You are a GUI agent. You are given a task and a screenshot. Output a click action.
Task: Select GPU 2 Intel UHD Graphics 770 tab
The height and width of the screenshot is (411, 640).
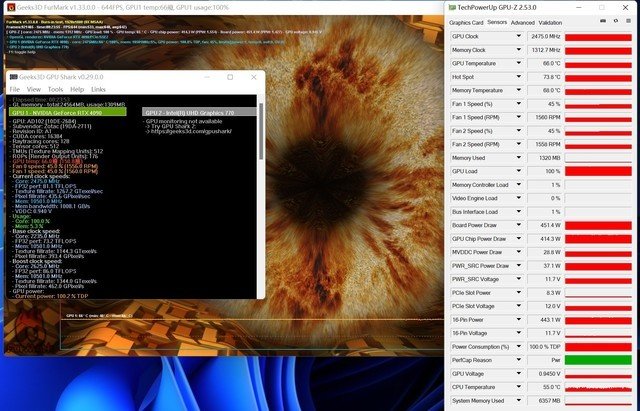pyautogui.click(x=199, y=112)
